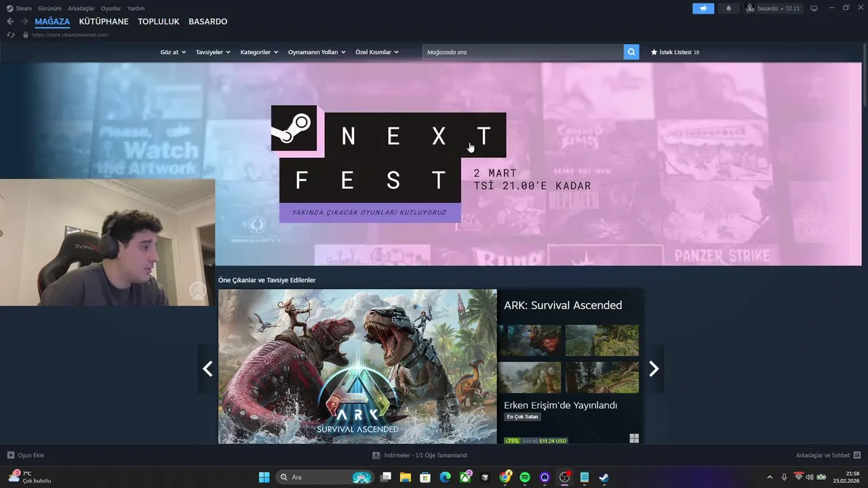Open the Oyunlar menu
This screenshot has height=488, width=868.
coord(111,8)
